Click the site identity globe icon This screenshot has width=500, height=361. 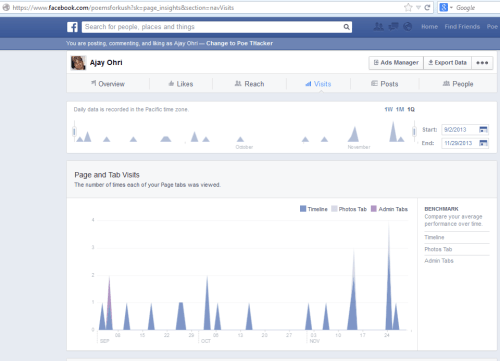(x=6, y=7)
